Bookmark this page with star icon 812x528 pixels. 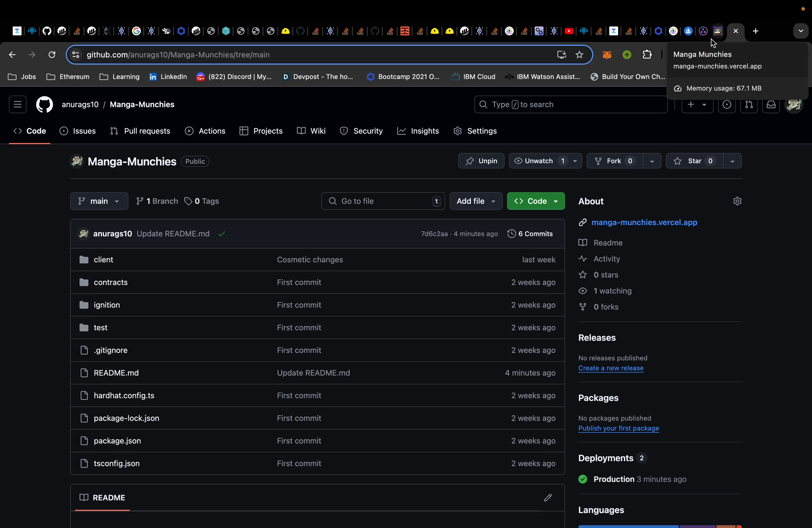(579, 55)
